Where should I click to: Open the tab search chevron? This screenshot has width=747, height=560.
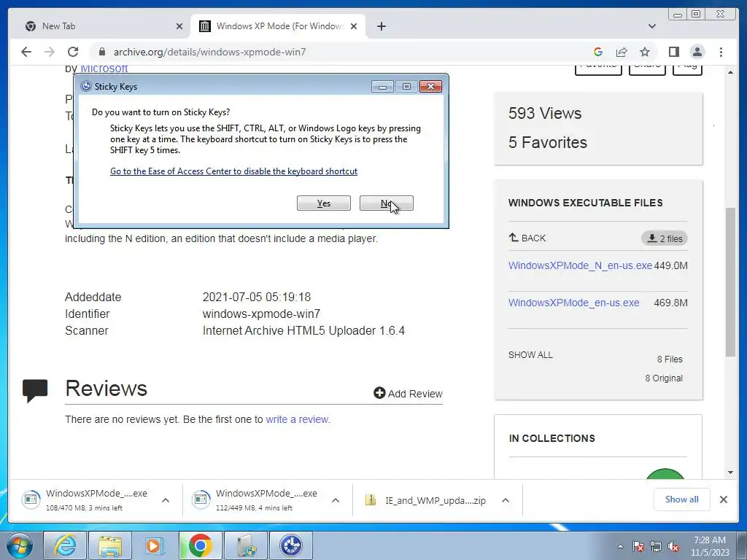[x=651, y=26]
